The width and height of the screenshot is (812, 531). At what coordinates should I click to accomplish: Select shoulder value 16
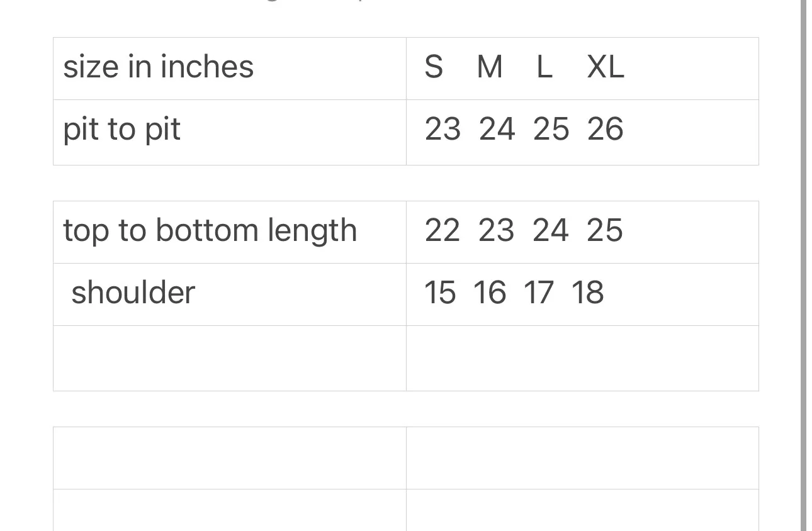pos(490,293)
